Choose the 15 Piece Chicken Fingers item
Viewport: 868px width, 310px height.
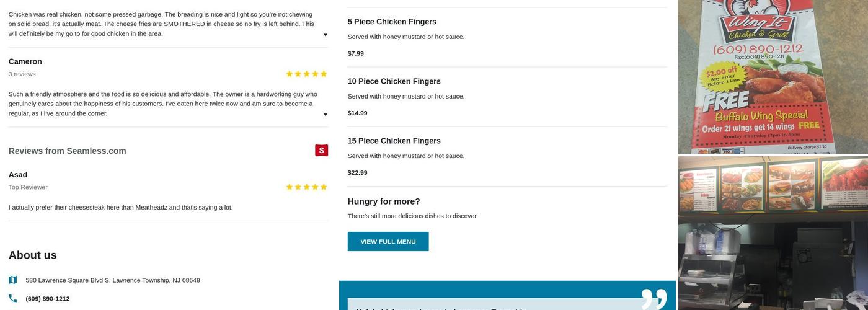pos(394,141)
